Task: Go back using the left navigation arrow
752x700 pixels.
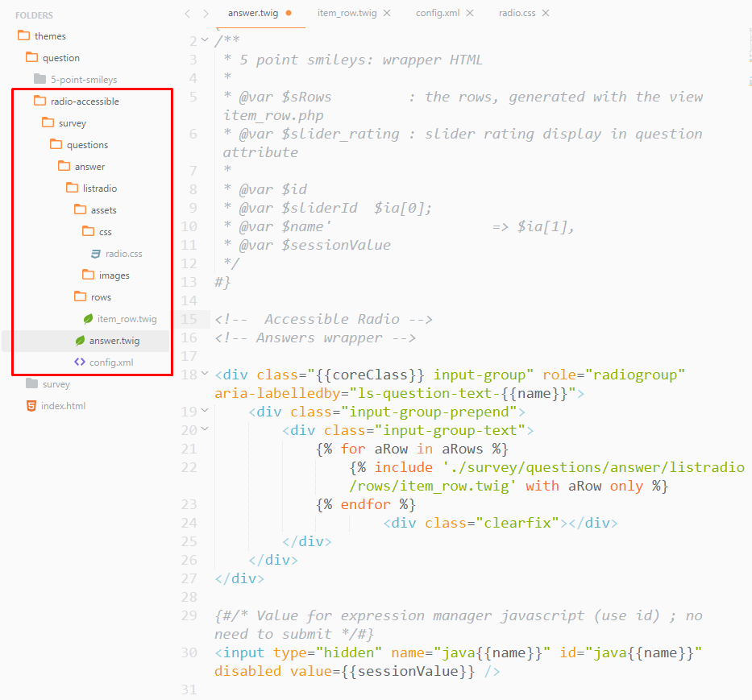Action: click(x=188, y=13)
